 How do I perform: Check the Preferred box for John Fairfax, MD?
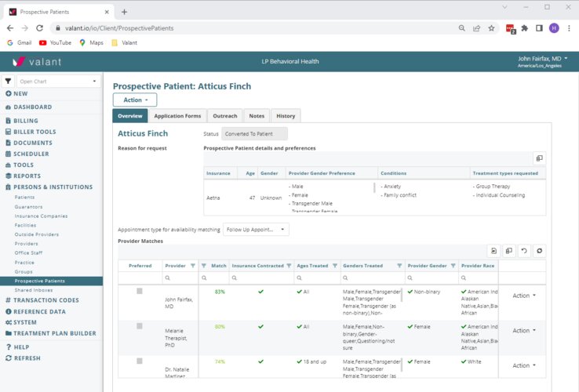click(x=140, y=291)
